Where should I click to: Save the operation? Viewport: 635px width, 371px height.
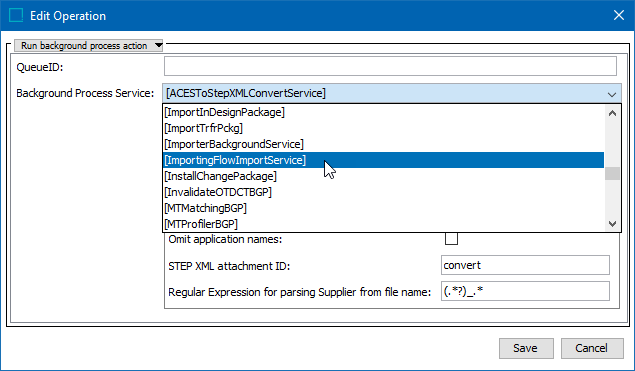pos(526,348)
